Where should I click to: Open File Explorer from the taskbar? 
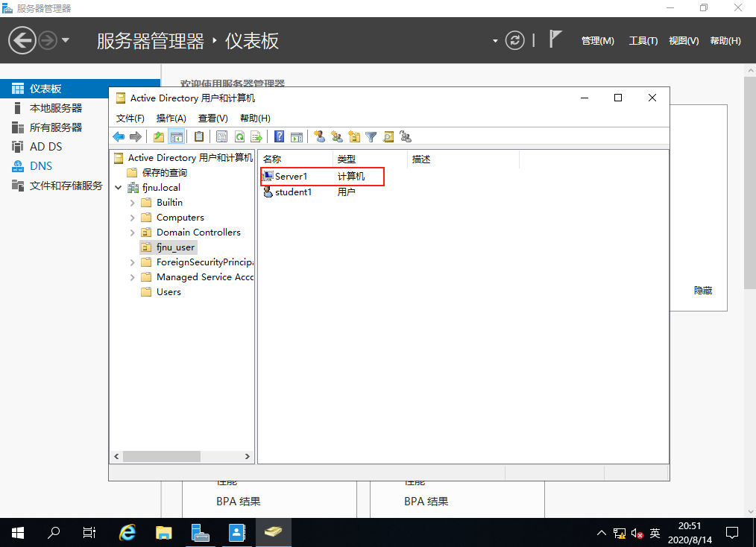(164, 533)
